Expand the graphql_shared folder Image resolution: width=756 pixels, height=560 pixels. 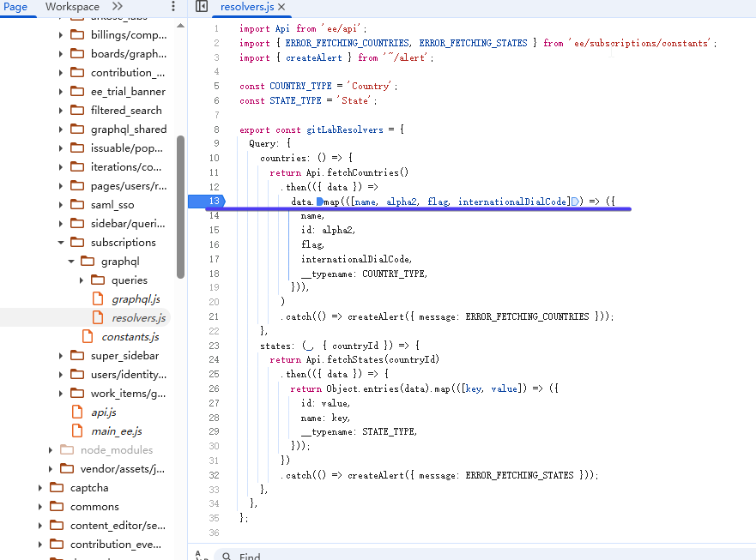click(x=60, y=129)
